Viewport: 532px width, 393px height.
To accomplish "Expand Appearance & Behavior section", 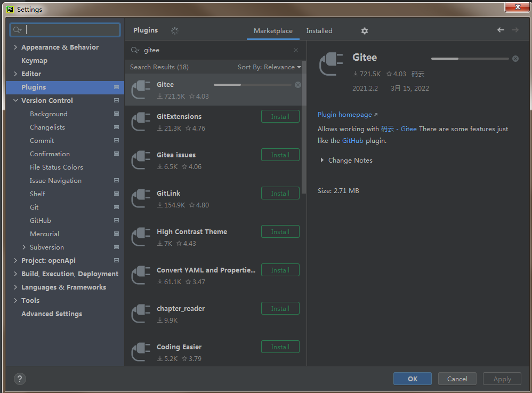I will click(15, 47).
